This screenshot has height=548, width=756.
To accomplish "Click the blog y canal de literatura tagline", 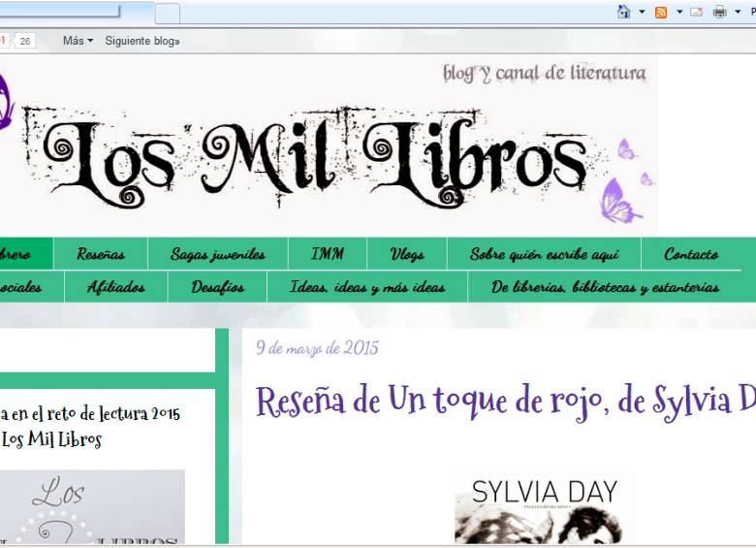I will pyautogui.click(x=545, y=74).
